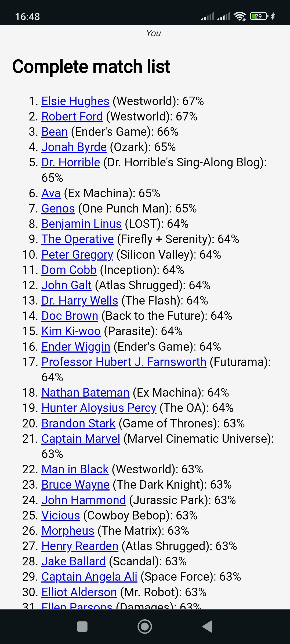Viewport: 290px width, 644px height.
Task: Open Professor Hubert J. Farnsworth link
Action: [124, 362]
